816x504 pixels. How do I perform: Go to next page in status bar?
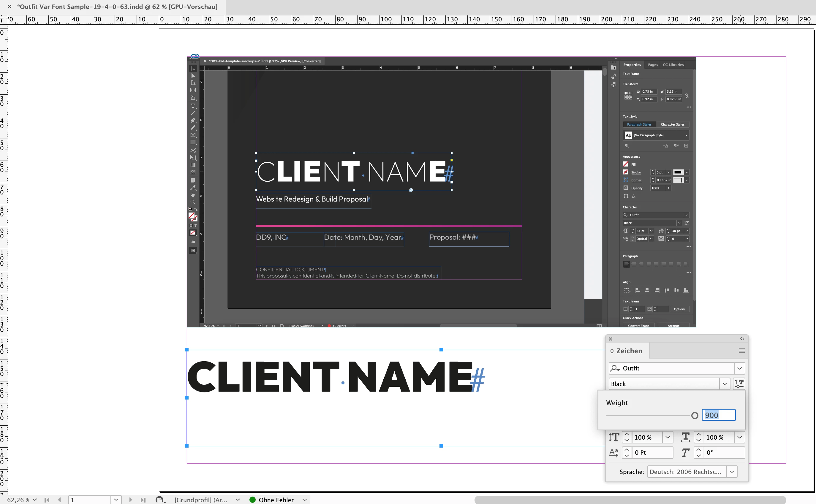[130, 500]
